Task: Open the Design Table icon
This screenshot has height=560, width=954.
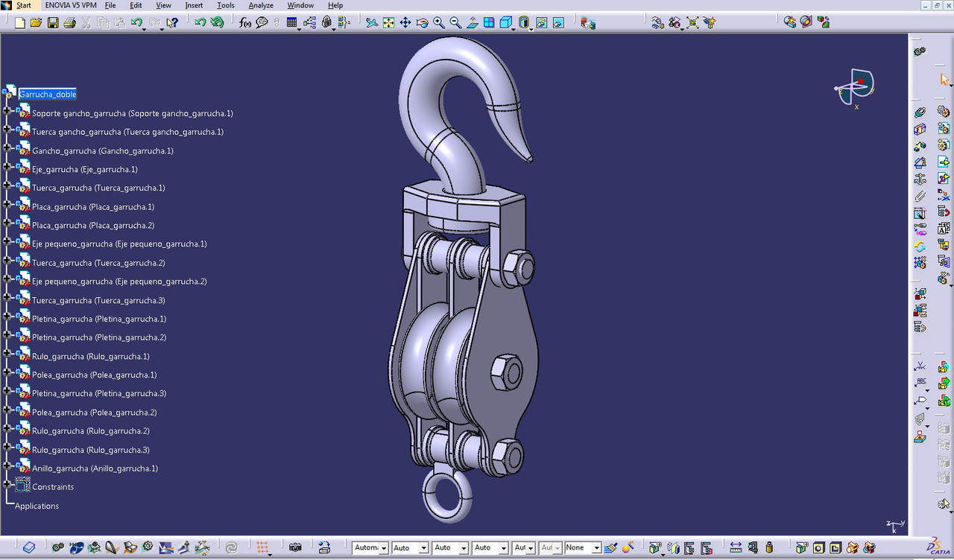Action: click(x=292, y=23)
